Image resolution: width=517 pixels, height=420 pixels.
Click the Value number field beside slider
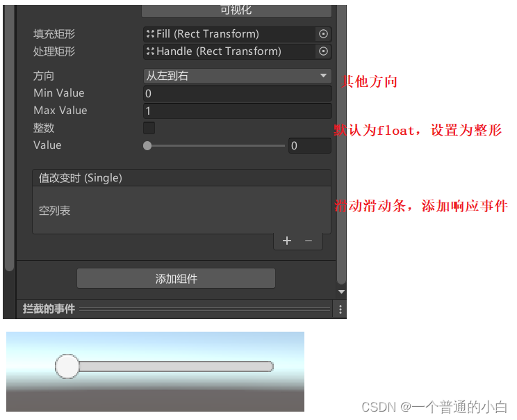click(x=310, y=145)
